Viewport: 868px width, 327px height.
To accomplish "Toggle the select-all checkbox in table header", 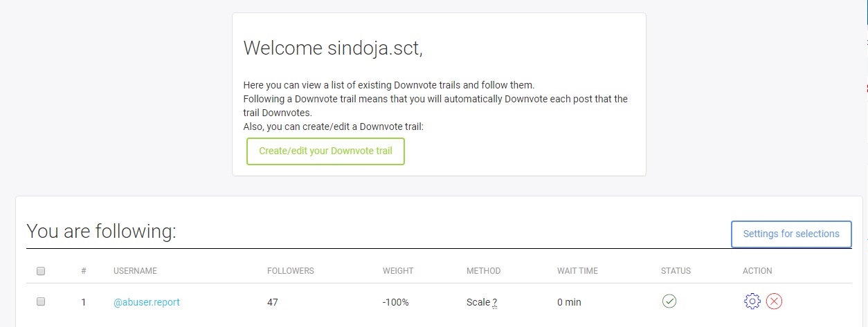I will [x=41, y=271].
